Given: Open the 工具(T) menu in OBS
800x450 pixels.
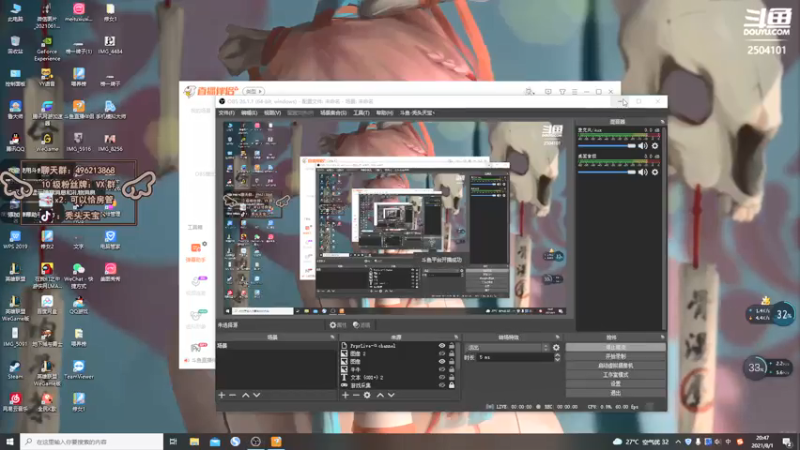Looking at the screenshot, I should tap(361, 113).
